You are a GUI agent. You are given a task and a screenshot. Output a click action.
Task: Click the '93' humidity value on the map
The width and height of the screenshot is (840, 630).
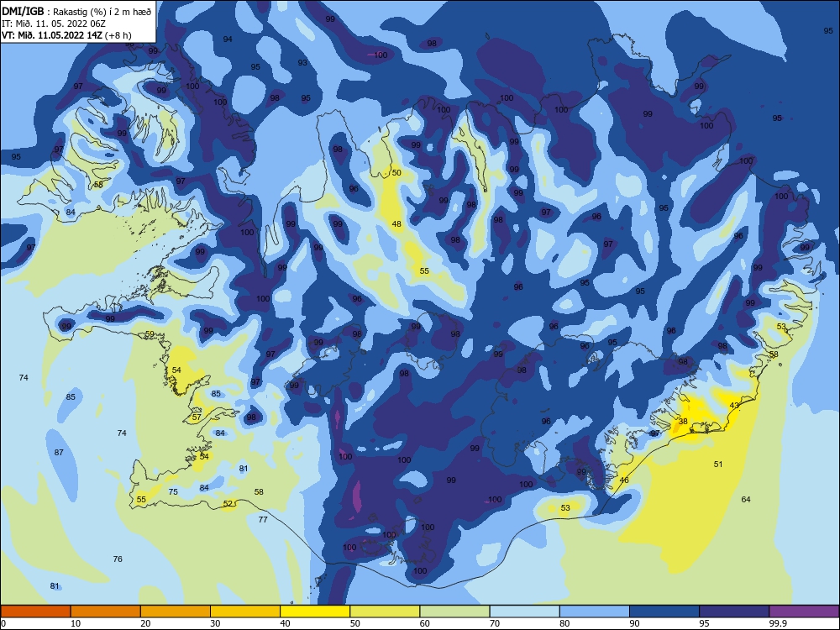coord(302,63)
